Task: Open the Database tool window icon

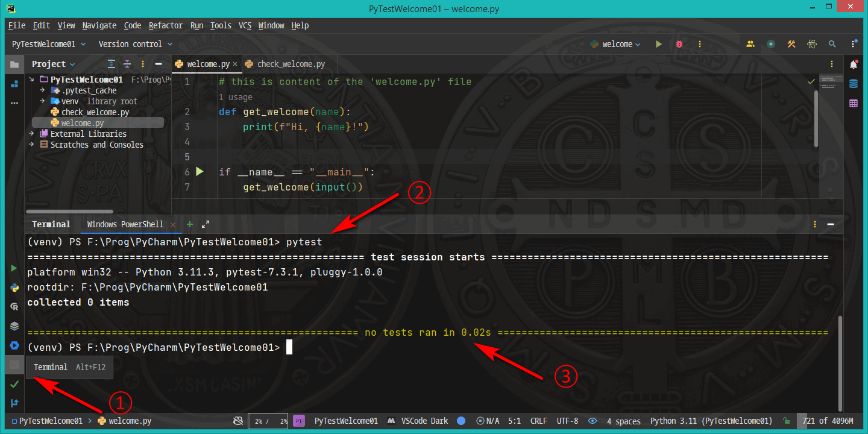Action: click(854, 84)
